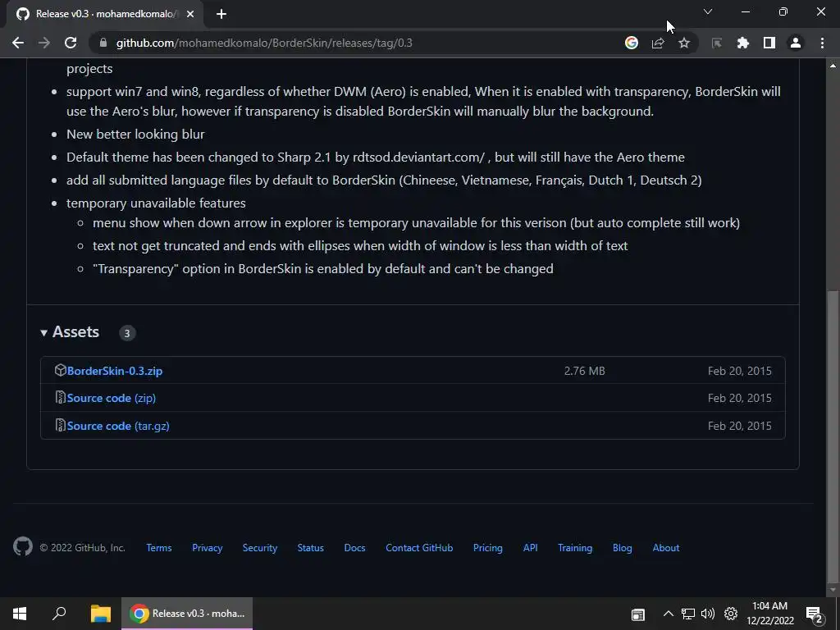Open the Training footer link
The image size is (840, 630).
tap(575, 547)
